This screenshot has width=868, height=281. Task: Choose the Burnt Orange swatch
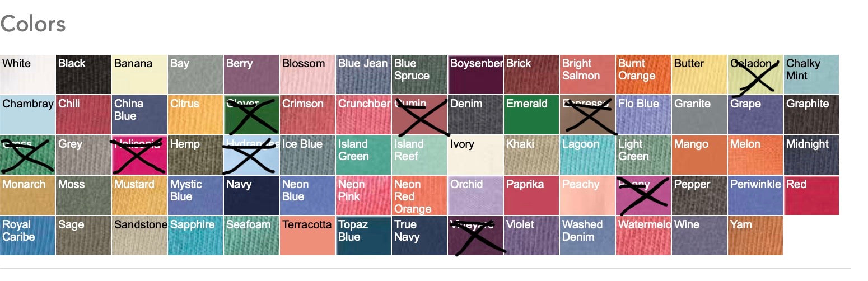[x=643, y=74]
